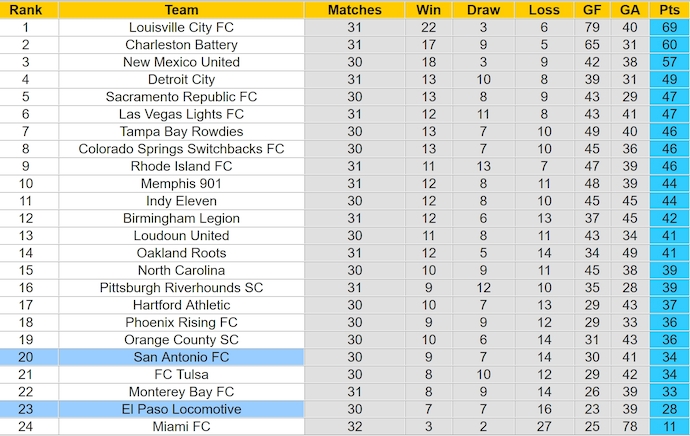Click Pittsburgh Riverhounds SC team name
Screen dimensions: 690x436
[x=181, y=288]
